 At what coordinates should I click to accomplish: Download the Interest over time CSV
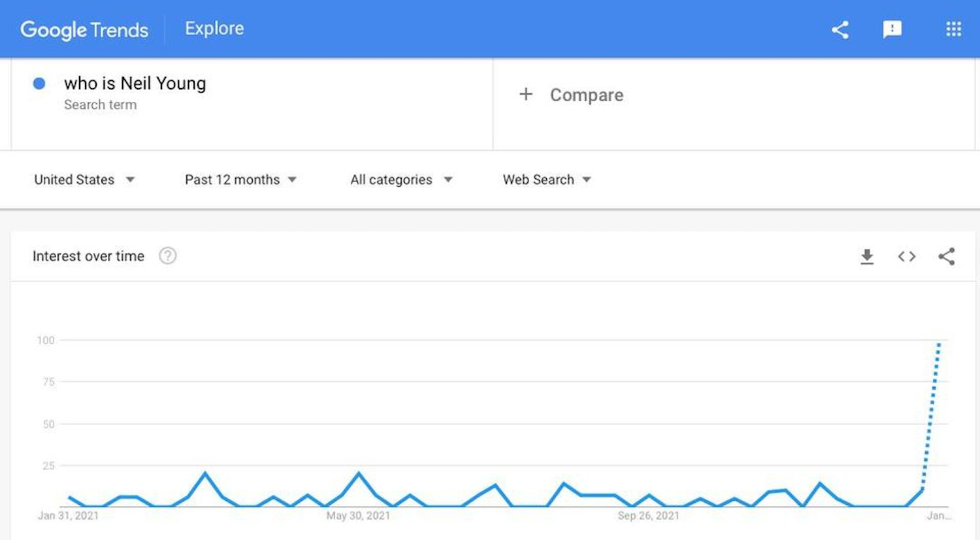pyautogui.click(x=867, y=257)
